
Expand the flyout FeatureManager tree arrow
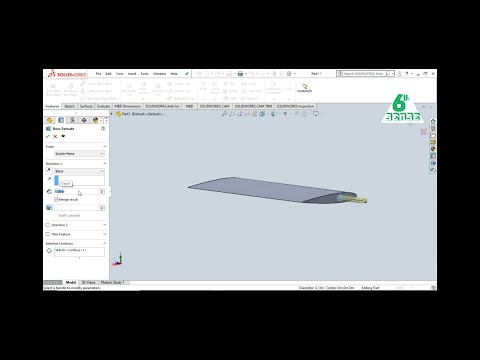click(112, 114)
